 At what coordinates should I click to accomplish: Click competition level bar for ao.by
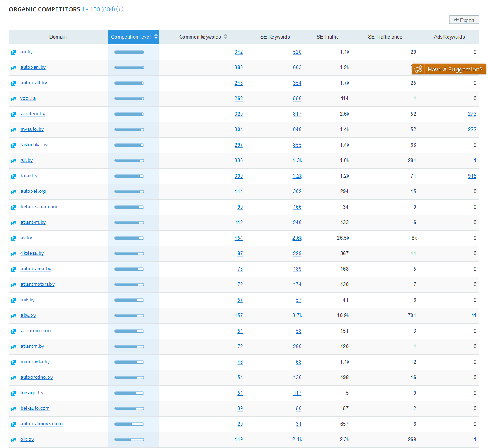129,52
